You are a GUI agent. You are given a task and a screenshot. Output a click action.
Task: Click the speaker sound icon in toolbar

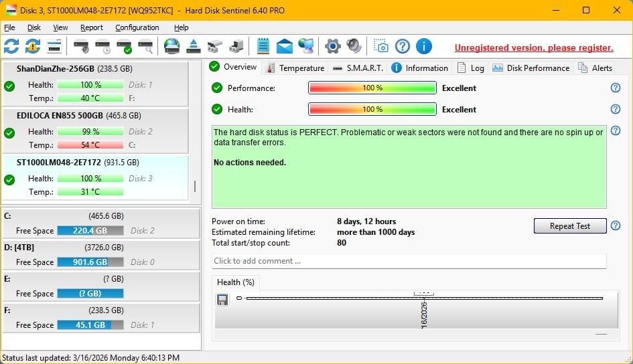pyautogui.click(x=354, y=46)
